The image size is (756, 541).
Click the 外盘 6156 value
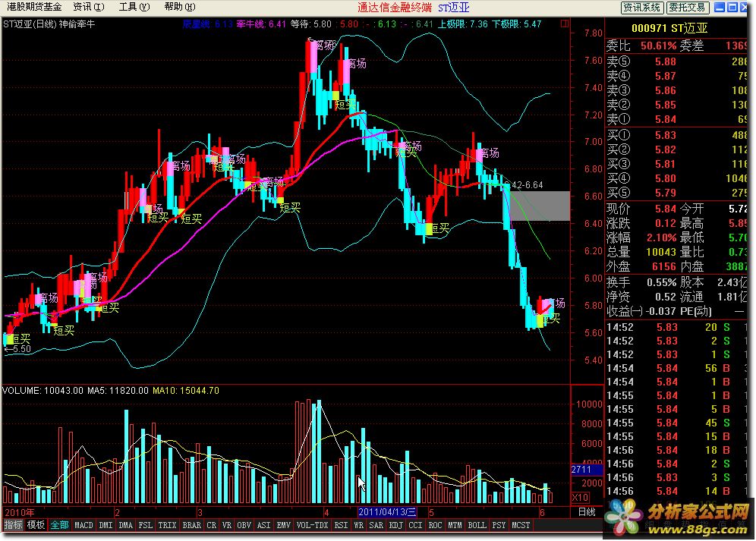point(665,266)
